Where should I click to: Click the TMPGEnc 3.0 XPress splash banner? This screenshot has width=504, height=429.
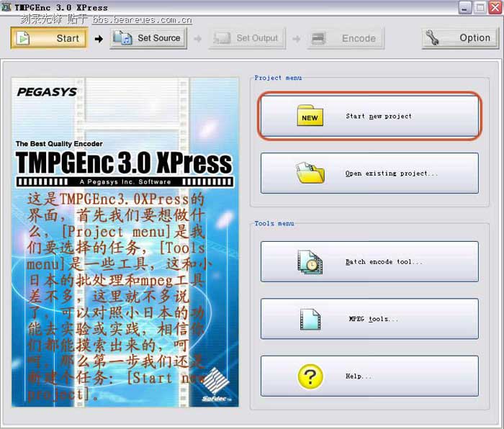click(125, 243)
